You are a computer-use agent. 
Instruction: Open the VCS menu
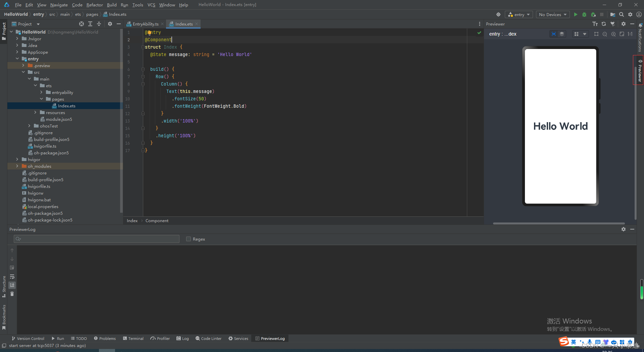coord(151,5)
